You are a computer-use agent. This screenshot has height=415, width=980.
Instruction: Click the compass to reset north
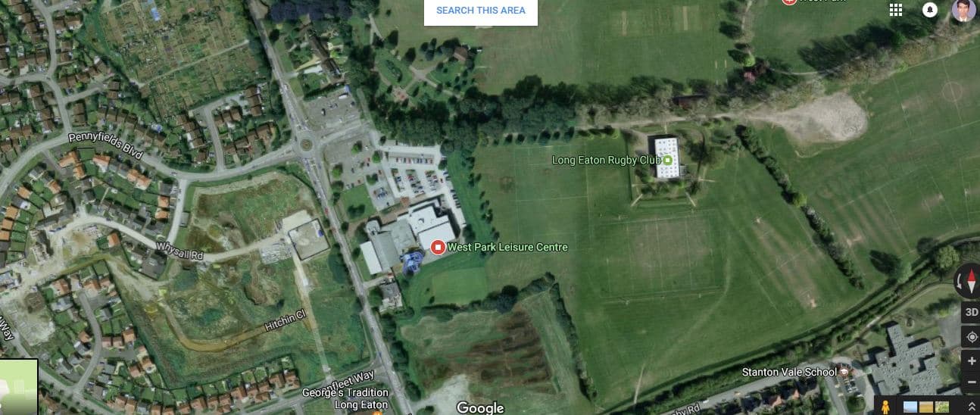point(969,282)
